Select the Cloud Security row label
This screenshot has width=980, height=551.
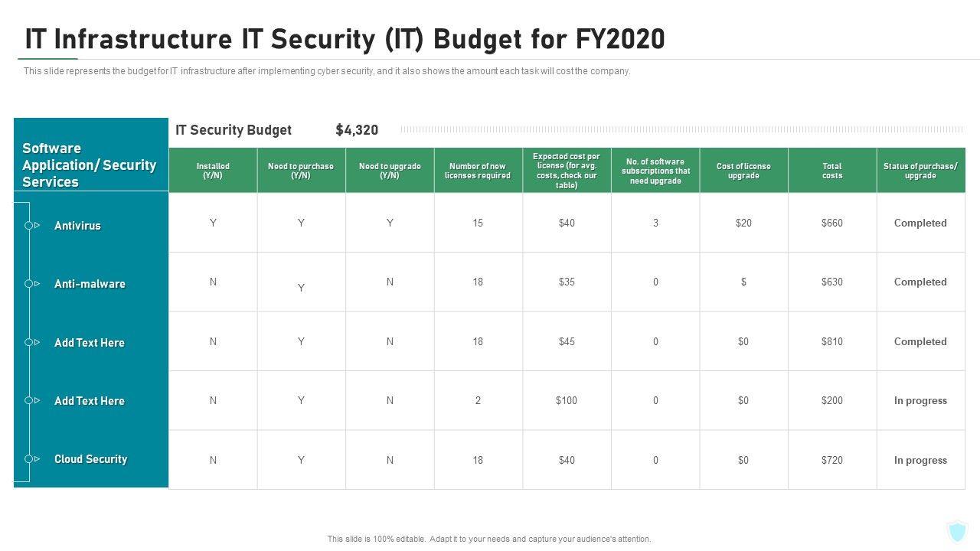90,459
